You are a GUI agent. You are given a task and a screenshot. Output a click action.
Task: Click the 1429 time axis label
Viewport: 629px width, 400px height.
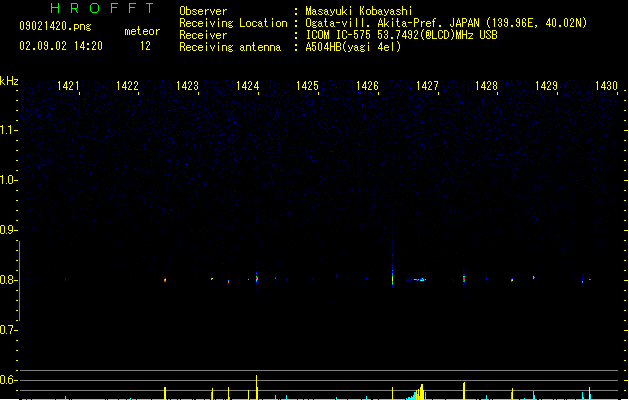[x=546, y=86]
